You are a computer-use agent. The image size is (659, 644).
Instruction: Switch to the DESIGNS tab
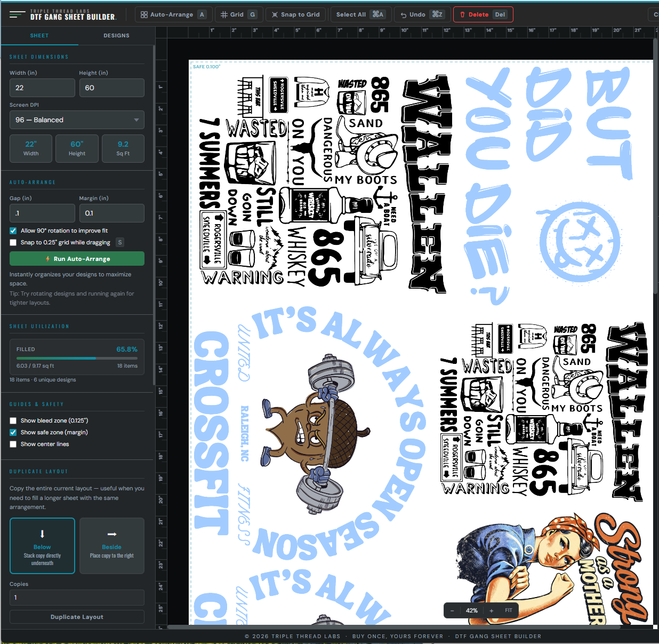116,35
